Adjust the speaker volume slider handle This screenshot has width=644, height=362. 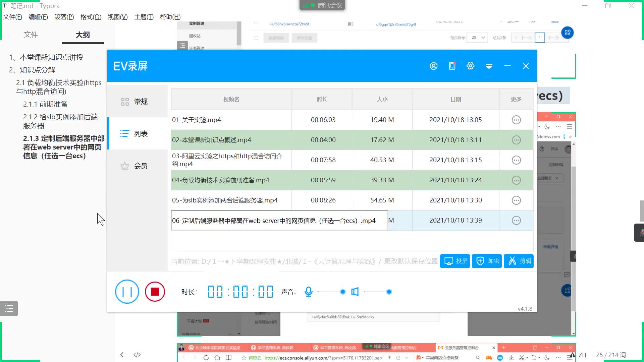coord(389,292)
